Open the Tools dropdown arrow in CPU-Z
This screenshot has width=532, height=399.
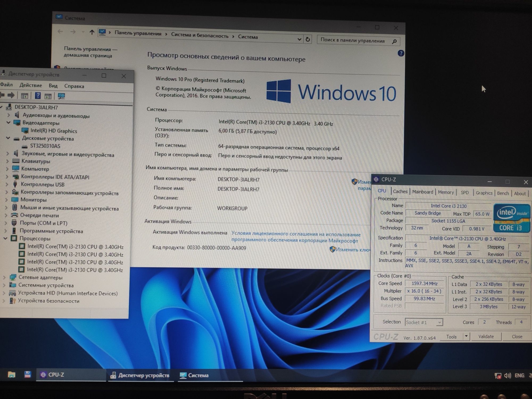click(x=466, y=336)
